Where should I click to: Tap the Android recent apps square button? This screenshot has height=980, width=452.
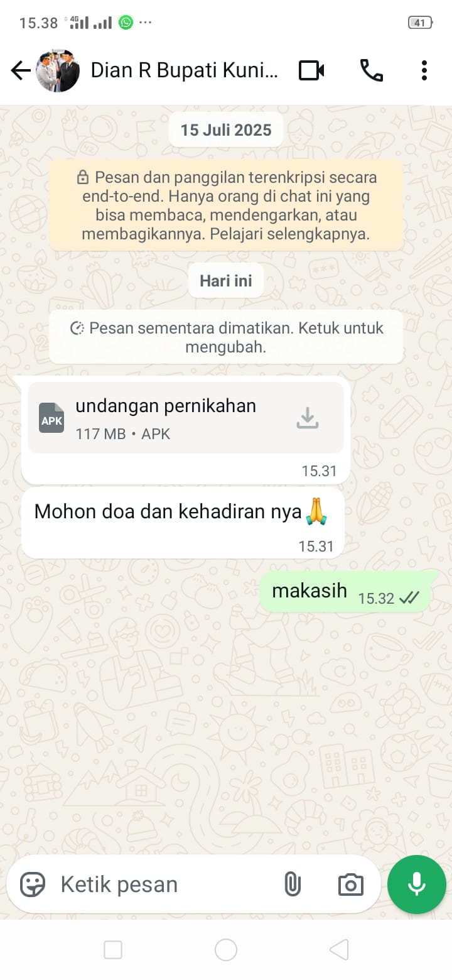[x=113, y=950]
